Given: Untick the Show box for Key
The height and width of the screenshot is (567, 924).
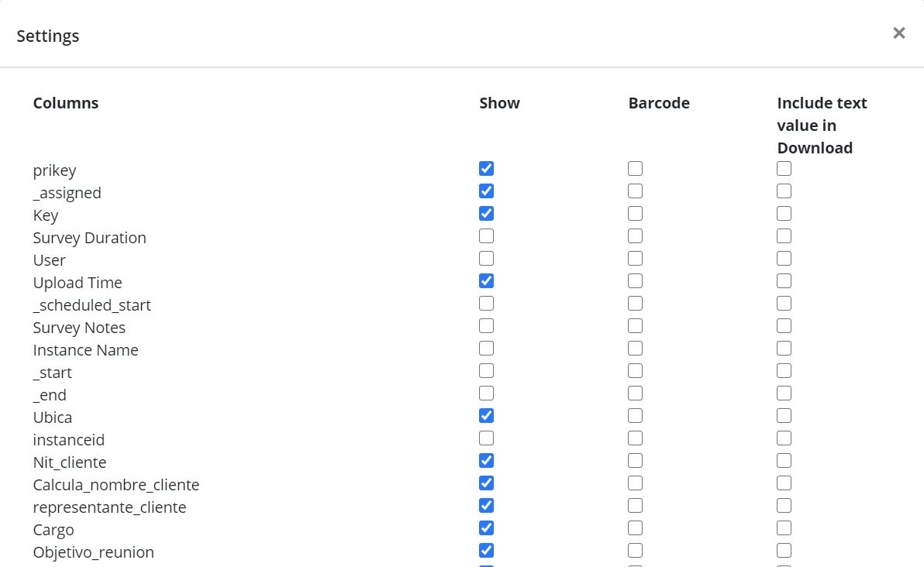Looking at the screenshot, I should pyautogui.click(x=486, y=214).
